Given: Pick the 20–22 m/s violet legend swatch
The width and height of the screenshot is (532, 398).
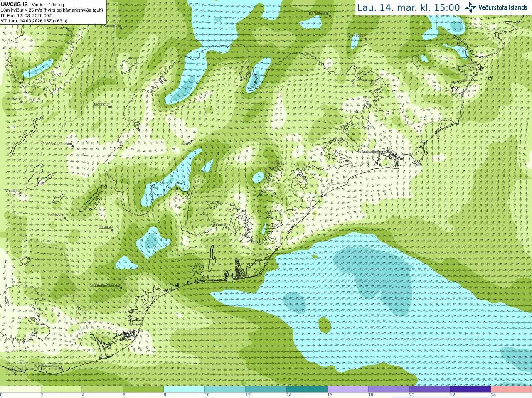Looking at the screenshot, I should point(430,389).
